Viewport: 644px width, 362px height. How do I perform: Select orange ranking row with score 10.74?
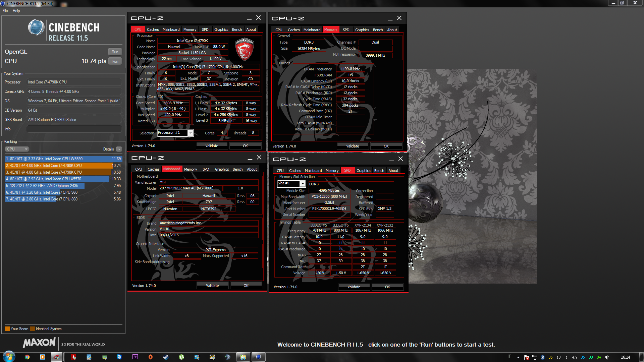tap(63, 166)
